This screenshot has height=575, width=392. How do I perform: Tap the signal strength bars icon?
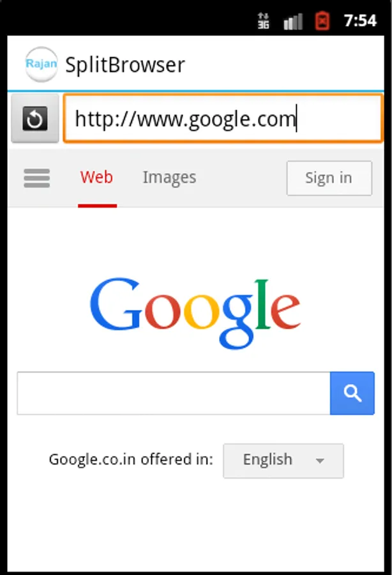click(x=293, y=21)
